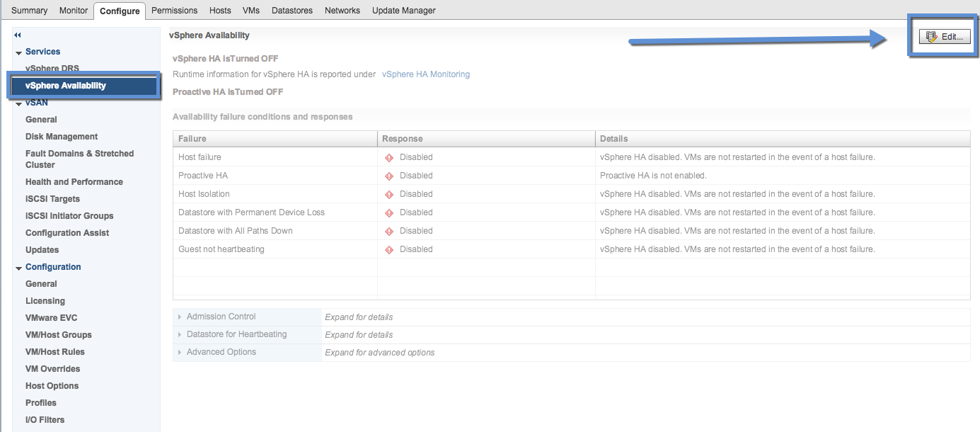Image resolution: width=980 pixels, height=432 pixels.
Task: Open VMware EVC settings
Action: click(52, 318)
